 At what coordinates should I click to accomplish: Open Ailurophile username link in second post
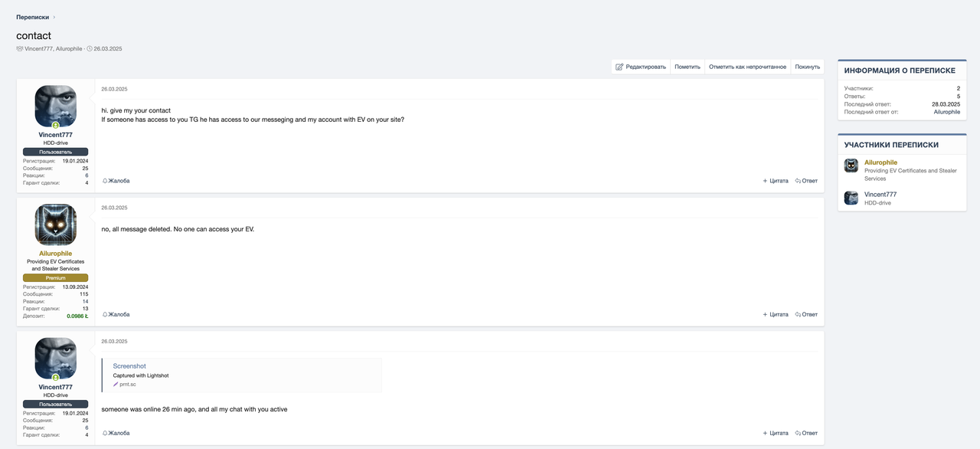point(55,254)
